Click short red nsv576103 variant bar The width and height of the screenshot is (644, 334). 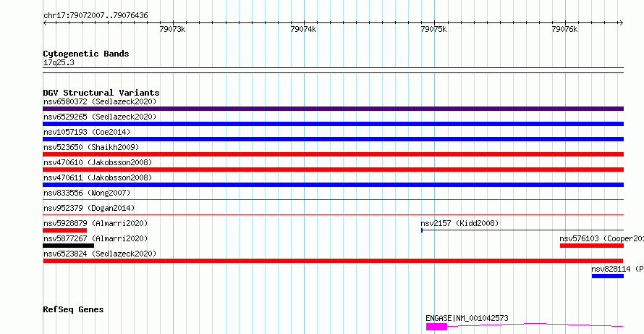pyautogui.click(x=592, y=246)
